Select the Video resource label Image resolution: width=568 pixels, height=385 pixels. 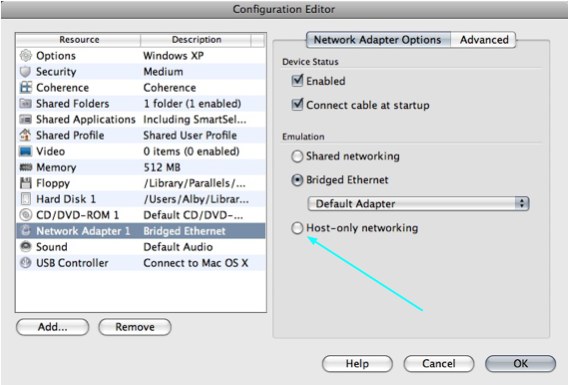(50, 151)
